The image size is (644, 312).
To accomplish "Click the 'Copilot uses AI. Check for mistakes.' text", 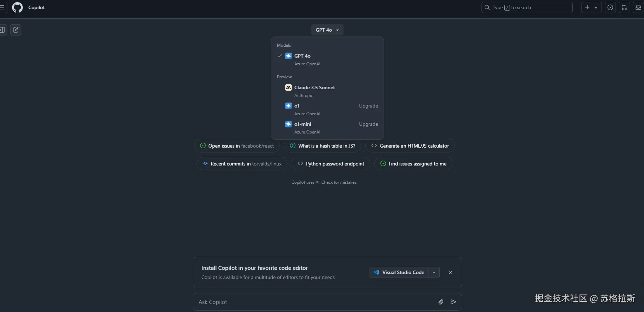I will pyautogui.click(x=324, y=182).
